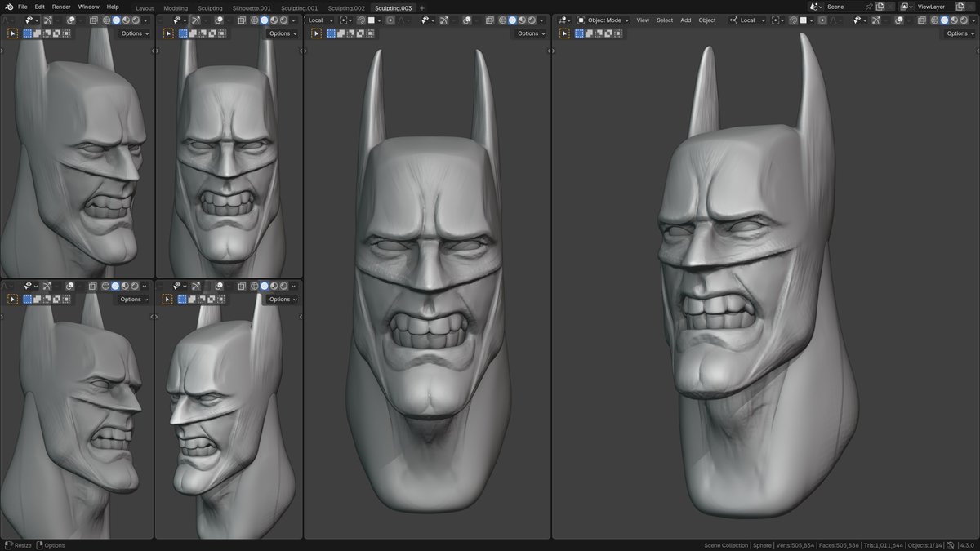Toggle snapping in the right viewport
Image resolution: width=980 pixels, height=551 pixels.
tap(794, 20)
